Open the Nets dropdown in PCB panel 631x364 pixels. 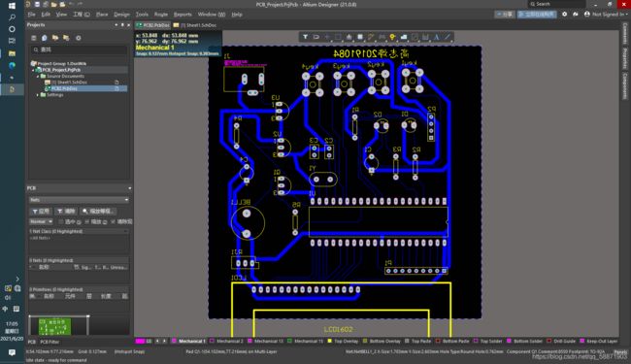point(79,200)
